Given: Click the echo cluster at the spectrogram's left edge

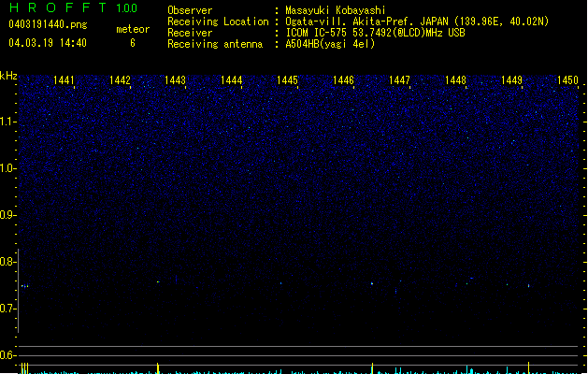Looking at the screenshot, I should click(24, 286).
